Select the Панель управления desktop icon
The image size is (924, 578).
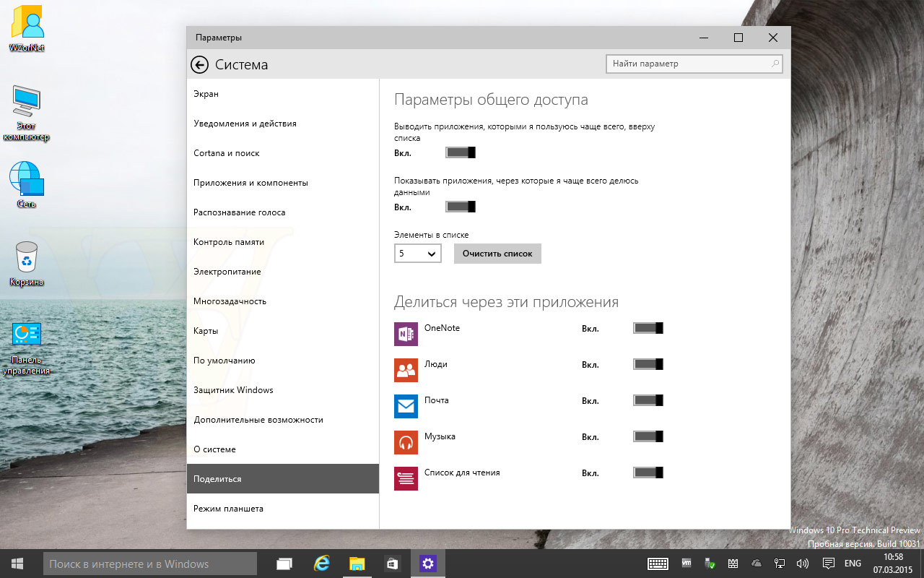point(27,349)
